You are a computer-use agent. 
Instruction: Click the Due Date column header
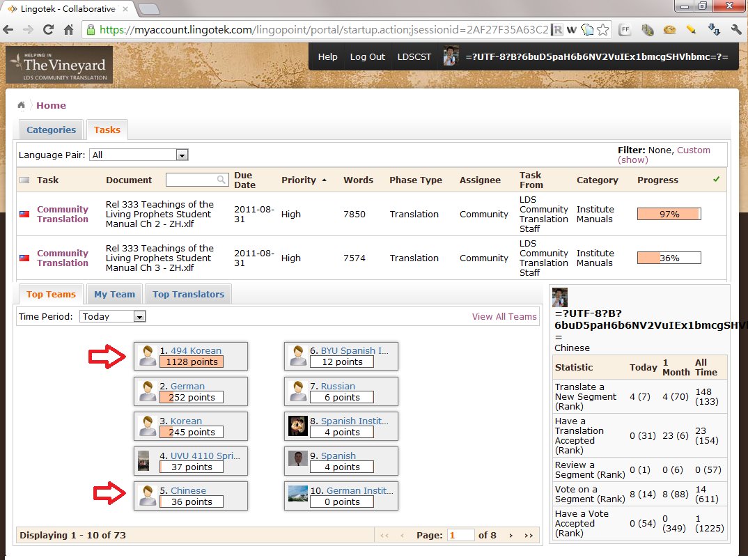(x=244, y=180)
